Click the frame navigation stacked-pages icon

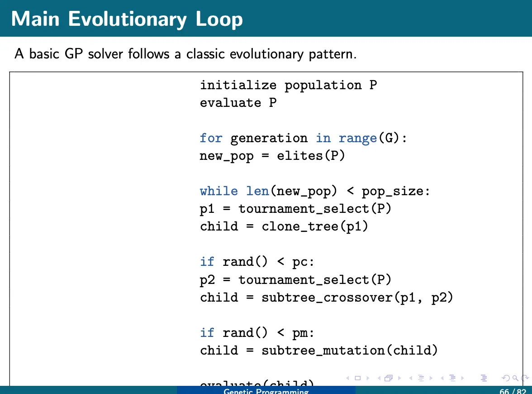[388, 378]
